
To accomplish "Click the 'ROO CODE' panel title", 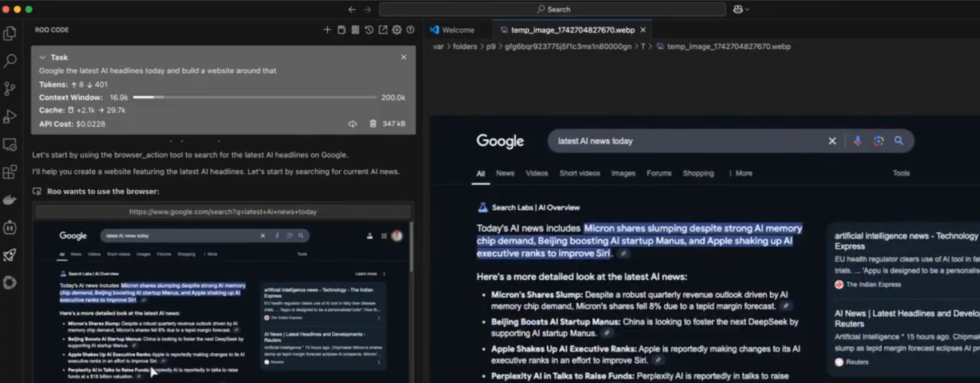I will (x=52, y=30).
